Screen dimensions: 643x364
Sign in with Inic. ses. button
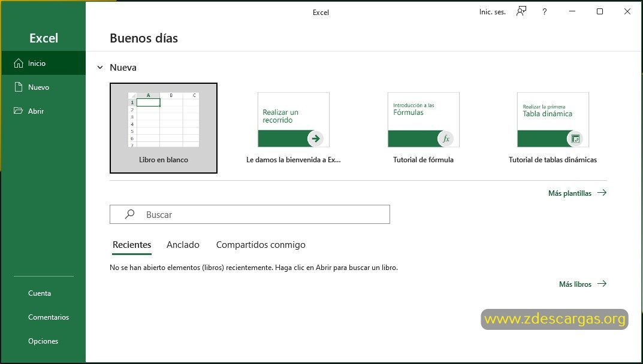[x=492, y=12]
